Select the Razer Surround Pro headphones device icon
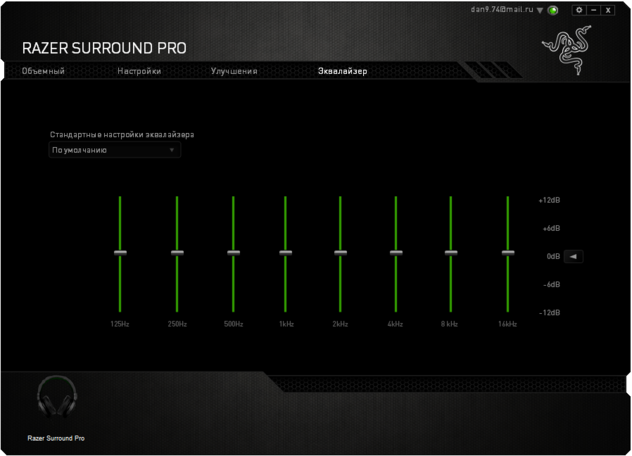Image resolution: width=632 pixels, height=456 pixels. pyautogui.click(x=57, y=397)
